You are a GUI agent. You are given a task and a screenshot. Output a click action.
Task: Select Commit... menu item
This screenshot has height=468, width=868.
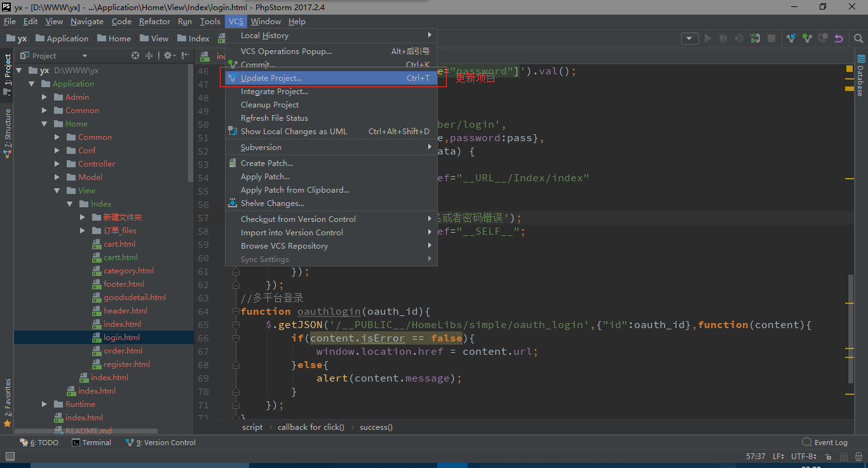330,64
